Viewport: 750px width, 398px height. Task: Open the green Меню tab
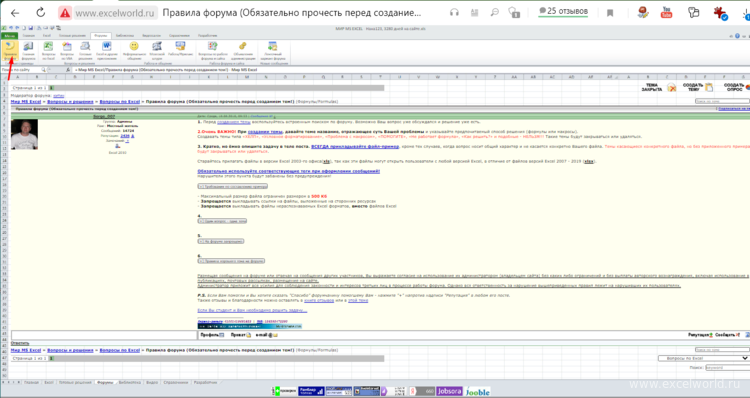(9, 35)
